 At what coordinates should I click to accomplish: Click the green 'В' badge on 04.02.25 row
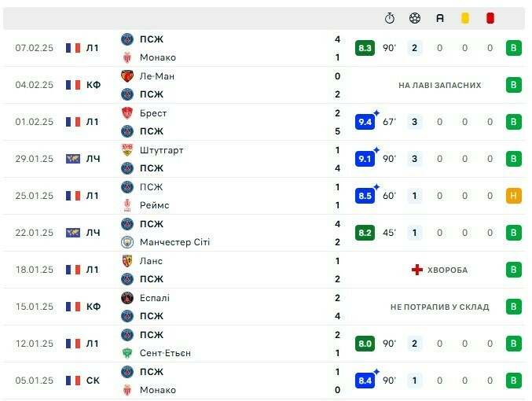(x=514, y=85)
